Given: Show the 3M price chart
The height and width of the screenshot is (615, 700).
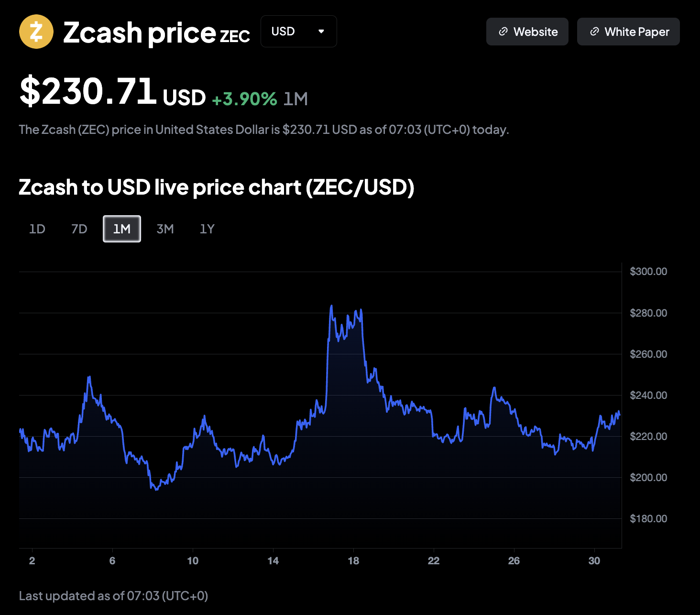Looking at the screenshot, I should (x=165, y=229).
